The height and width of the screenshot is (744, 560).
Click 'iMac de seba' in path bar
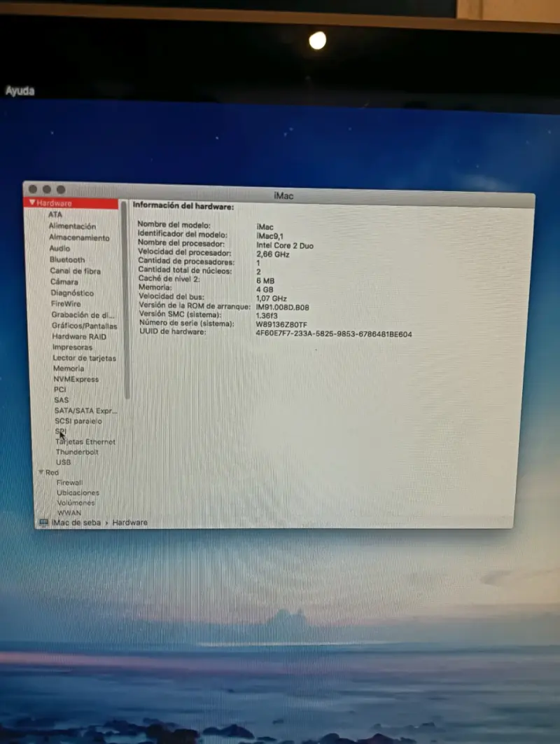[x=76, y=523]
